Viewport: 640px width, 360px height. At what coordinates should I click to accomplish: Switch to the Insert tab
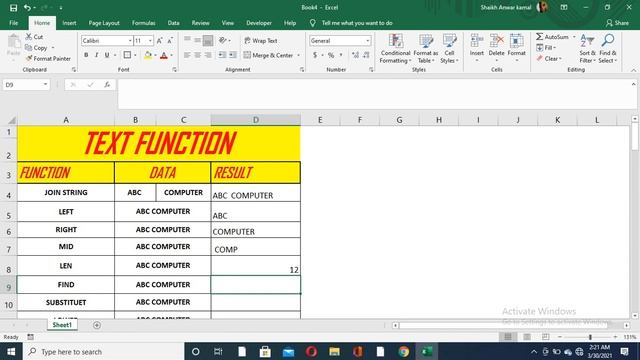point(69,23)
